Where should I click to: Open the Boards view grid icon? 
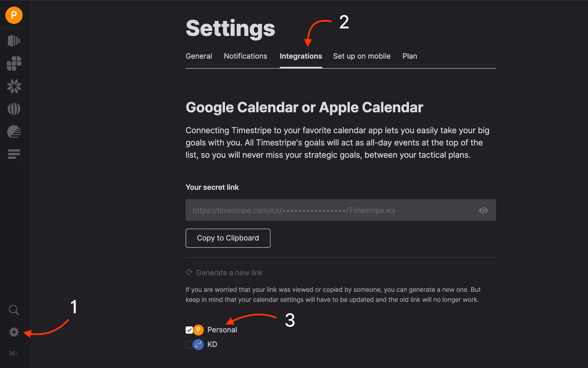[14, 63]
